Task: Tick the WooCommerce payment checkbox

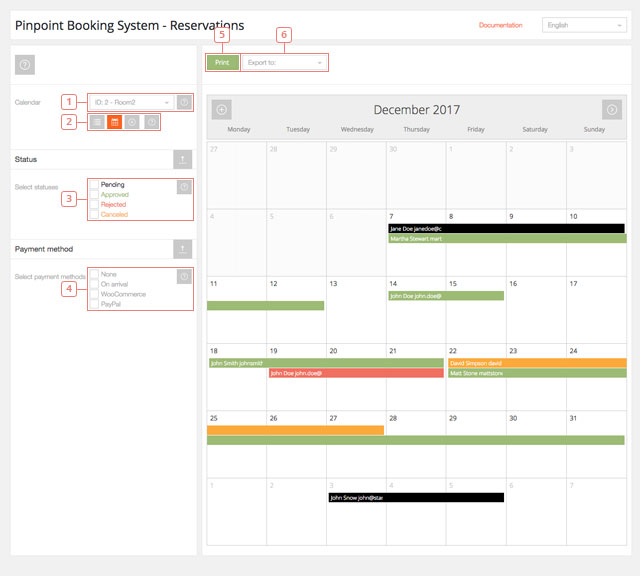Action: [94, 294]
